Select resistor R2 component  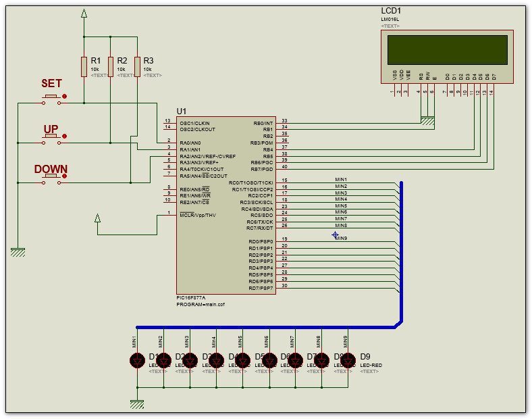pyautogui.click(x=111, y=67)
